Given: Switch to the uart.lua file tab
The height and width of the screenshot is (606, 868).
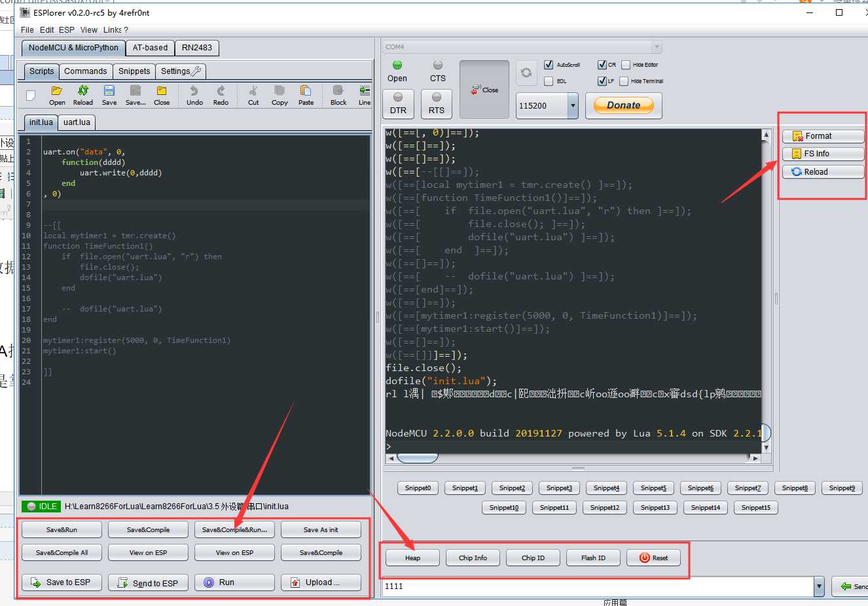Looking at the screenshot, I should (77, 122).
